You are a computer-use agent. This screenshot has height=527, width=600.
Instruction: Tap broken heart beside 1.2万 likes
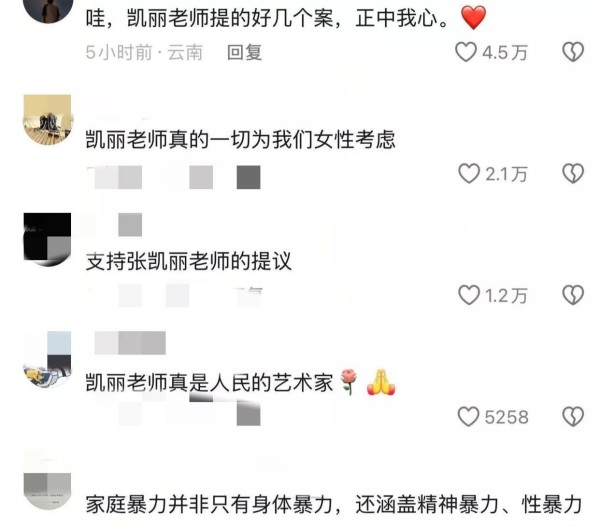[573, 295]
